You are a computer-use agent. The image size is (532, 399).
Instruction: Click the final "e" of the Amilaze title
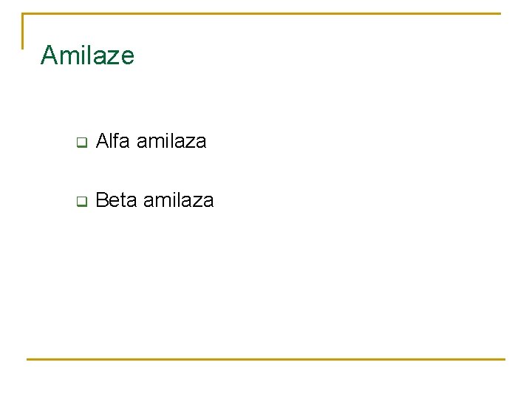coord(128,56)
